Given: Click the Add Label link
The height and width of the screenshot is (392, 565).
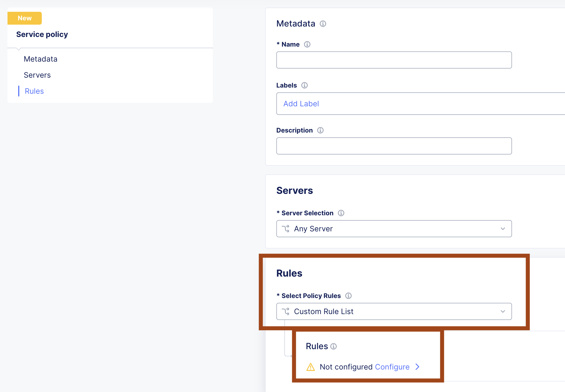Looking at the screenshot, I should point(301,104).
